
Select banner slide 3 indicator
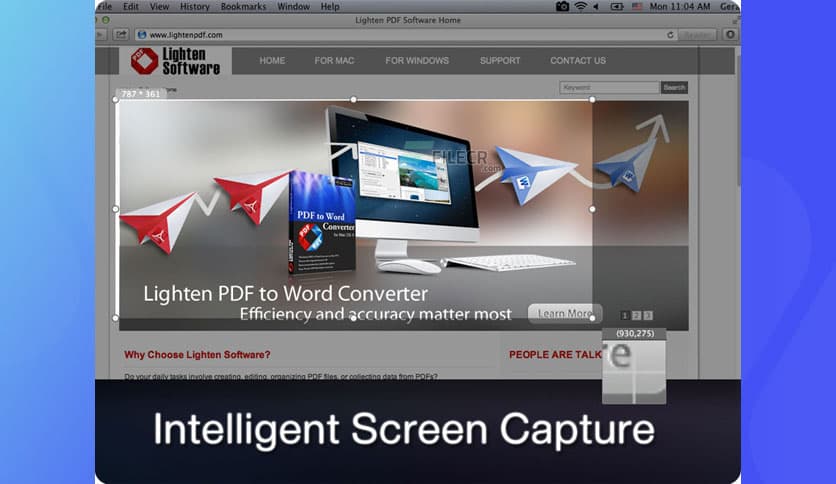(x=648, y=316)
